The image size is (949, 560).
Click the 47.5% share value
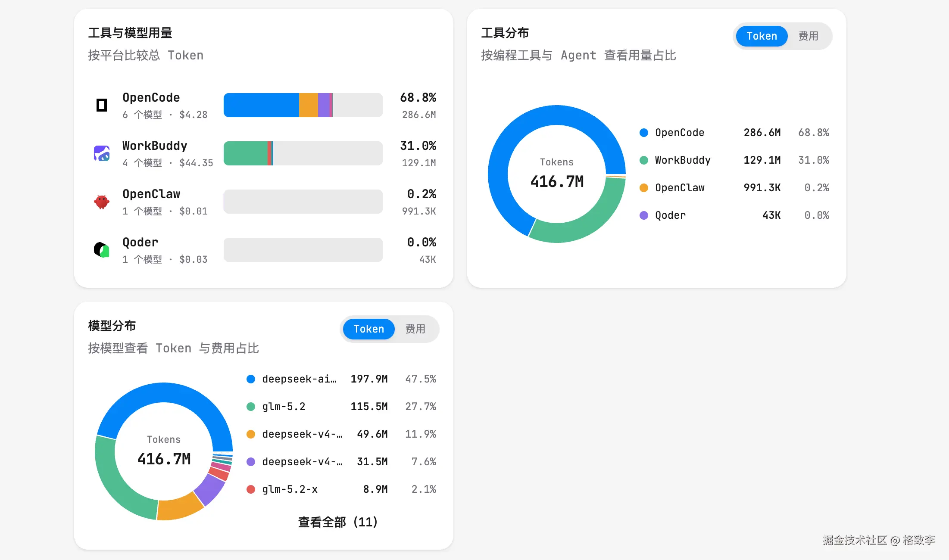[421, 379]
